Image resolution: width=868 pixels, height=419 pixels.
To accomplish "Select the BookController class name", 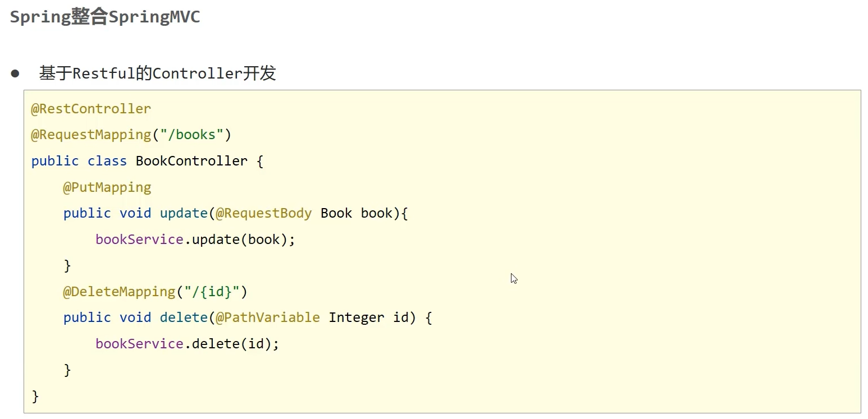I will (191, 161).
